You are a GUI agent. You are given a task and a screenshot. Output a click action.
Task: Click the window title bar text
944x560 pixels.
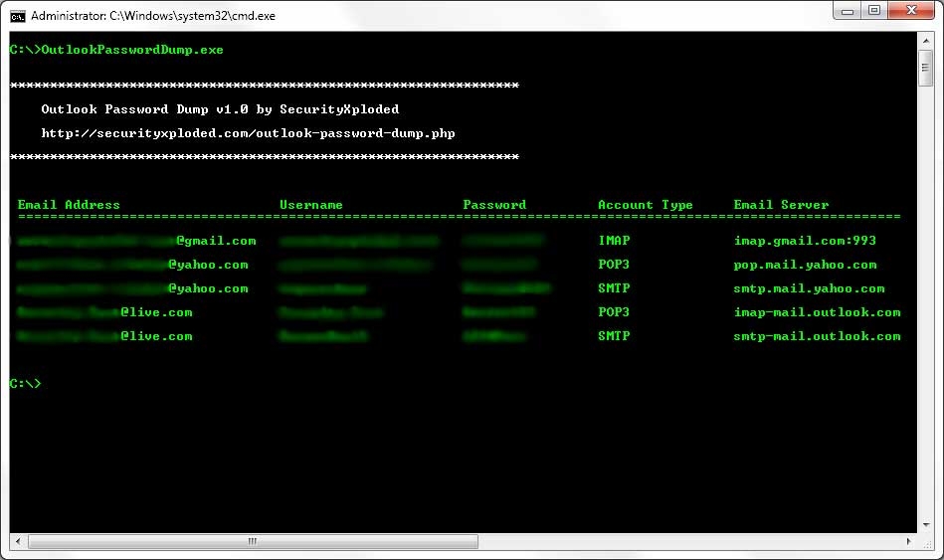153,16
